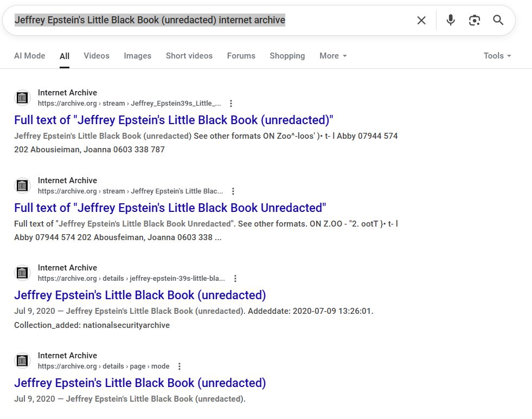Open the three-dot options menu beside jeffrey-epstein-39s-little-bla URL
Viewport: 532px width, 419px height.
tap(235, 279)
